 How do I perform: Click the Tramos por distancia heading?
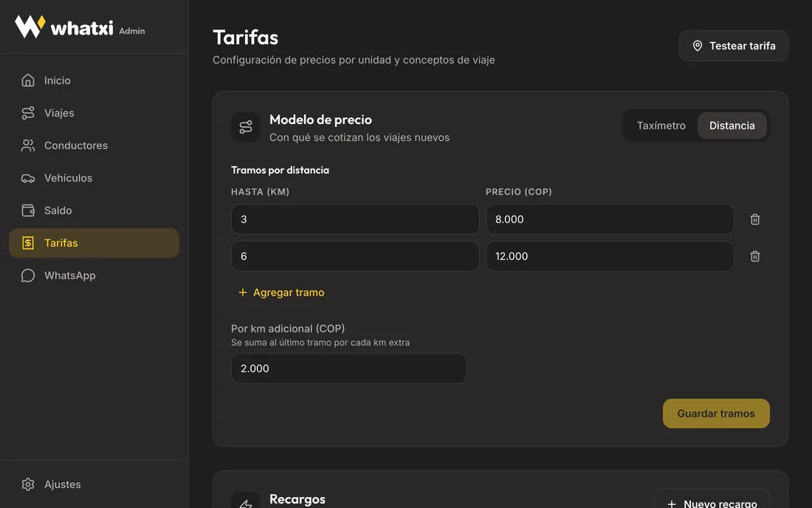[x=281, y=170]
